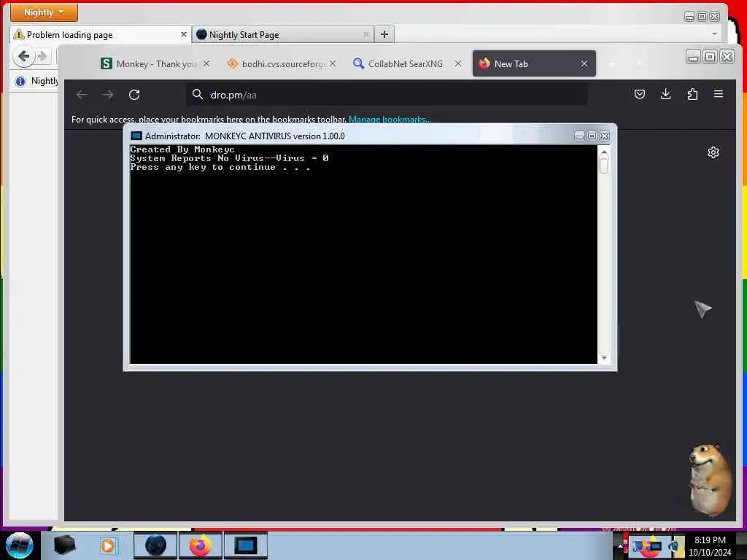Switch to the CollabNet SearXNG tab
Screen dimensions: 747x560
coord(406,64)
